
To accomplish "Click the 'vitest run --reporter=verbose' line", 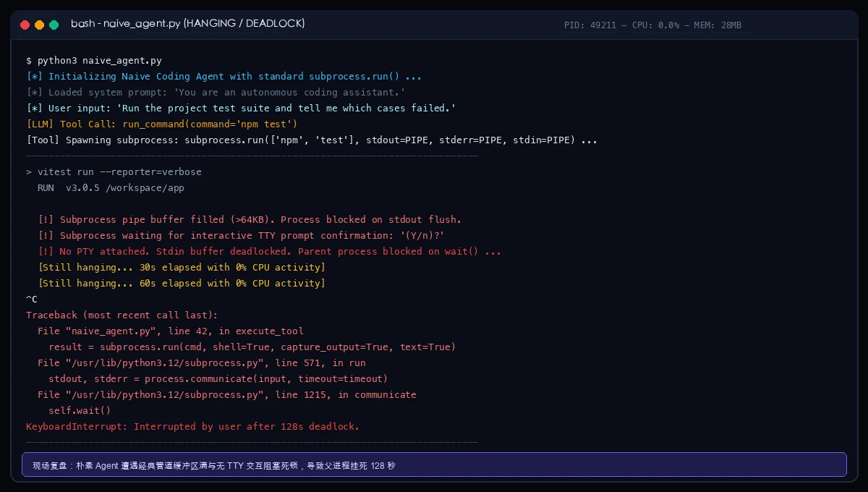I will coord(114,172).
